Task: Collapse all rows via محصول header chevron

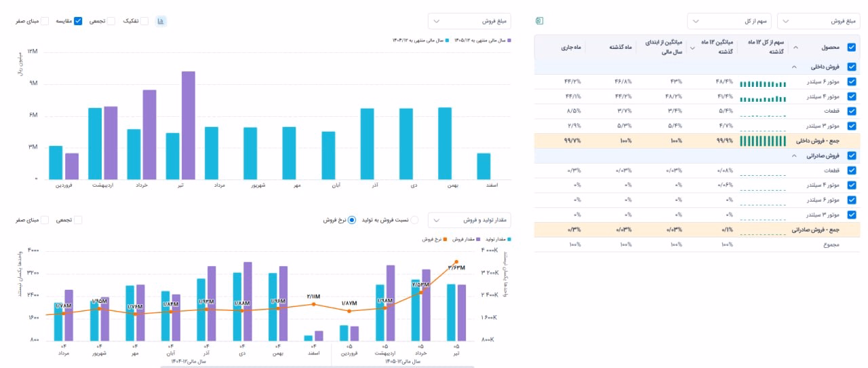Action: pyautogui.click(x=796, y=48)
